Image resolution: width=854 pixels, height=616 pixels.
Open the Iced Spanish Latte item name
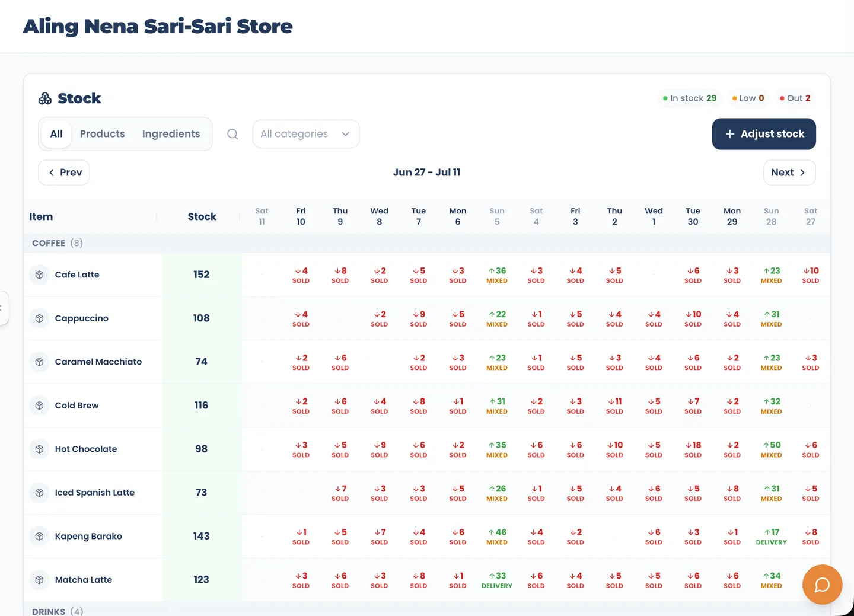coord(95,493)
